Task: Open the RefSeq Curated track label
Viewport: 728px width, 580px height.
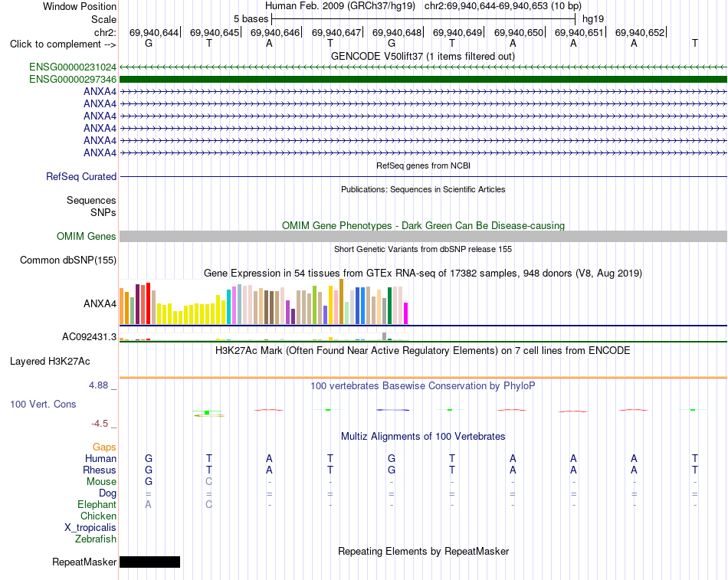Action: [81, 176]
